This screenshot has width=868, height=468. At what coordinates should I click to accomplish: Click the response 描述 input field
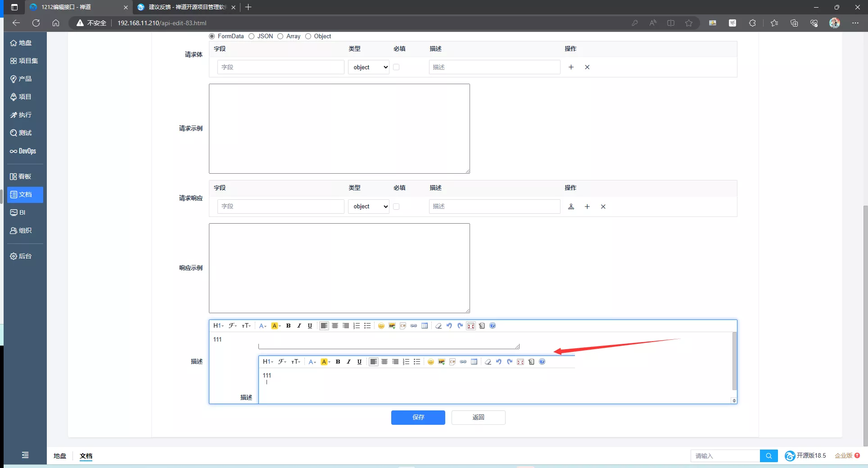[494, 207]
